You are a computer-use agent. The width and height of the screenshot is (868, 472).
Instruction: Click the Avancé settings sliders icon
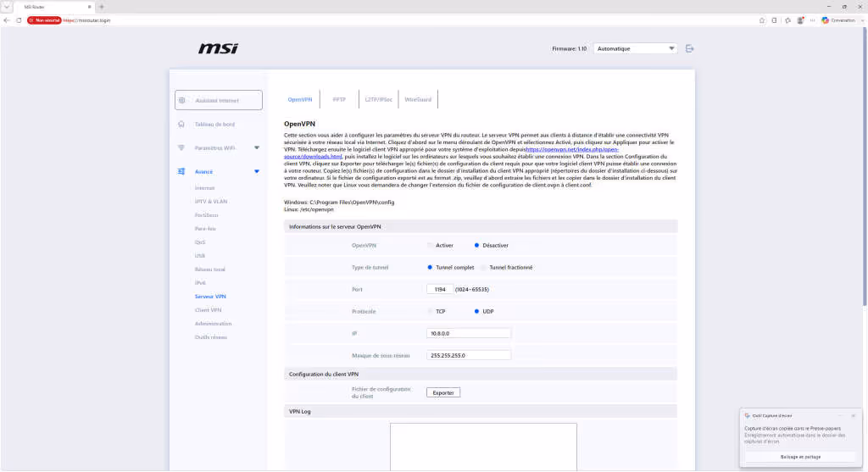181,171
